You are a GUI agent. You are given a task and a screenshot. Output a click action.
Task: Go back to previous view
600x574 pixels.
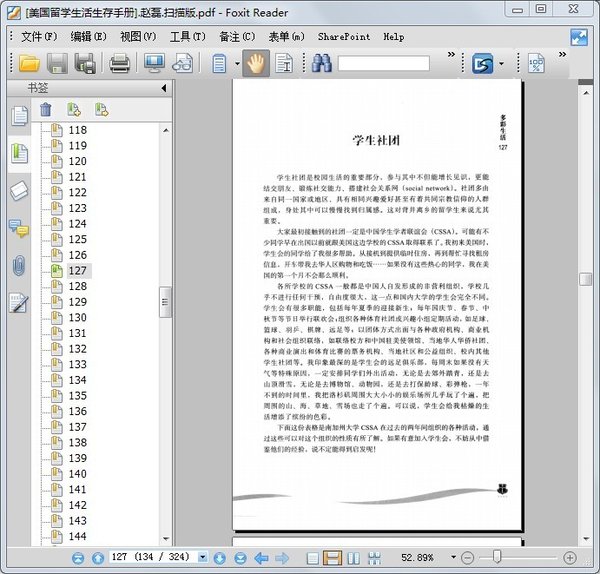(x=261, y=558)
